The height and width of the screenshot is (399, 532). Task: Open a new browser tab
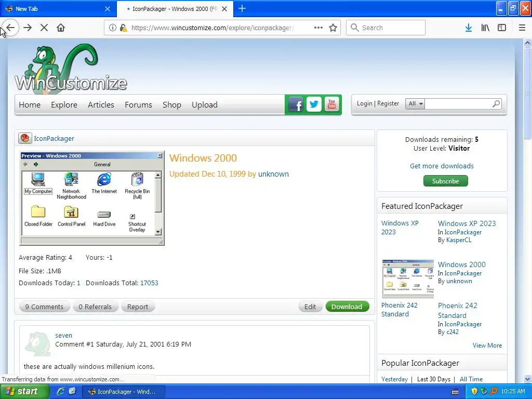(x=242, y=8)
